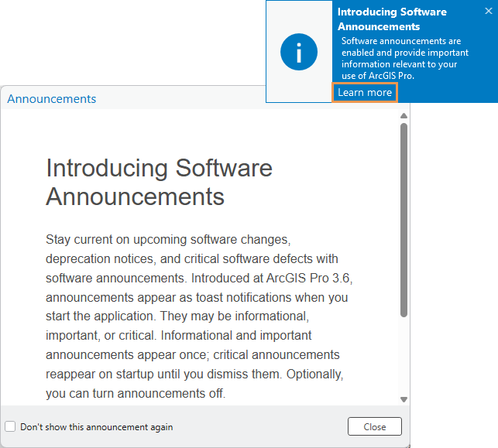The height and width of the screenshot is (448, 498).
Task: Click the Don't show this announcement again label
Action: tap(96, 427)
